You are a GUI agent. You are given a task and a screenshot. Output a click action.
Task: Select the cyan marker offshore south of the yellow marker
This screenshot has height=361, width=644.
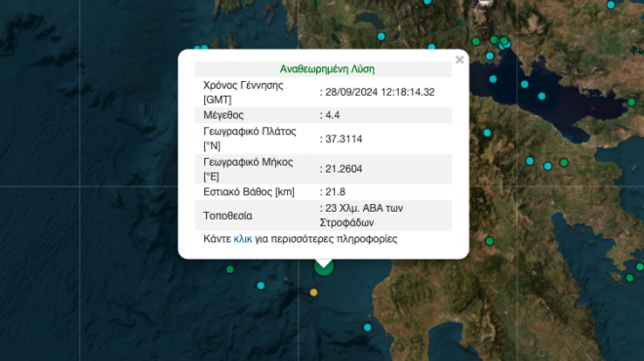click(x=368, y=327)
